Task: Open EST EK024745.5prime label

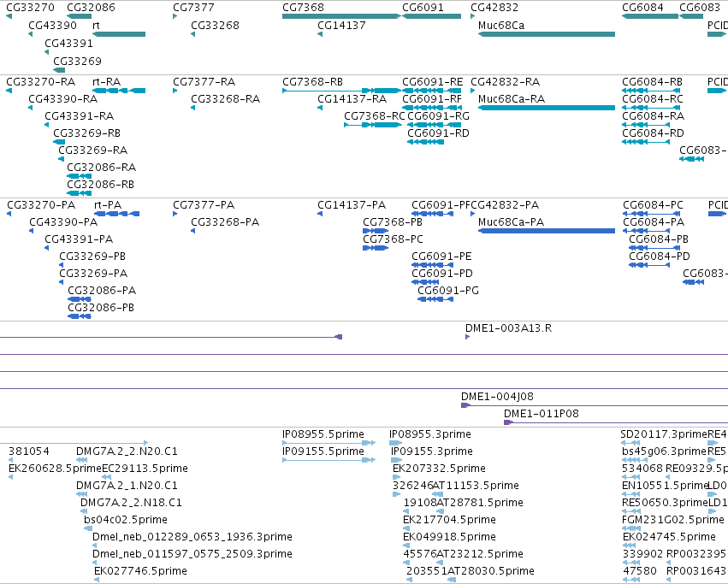Action: click(x=669, y=537)
